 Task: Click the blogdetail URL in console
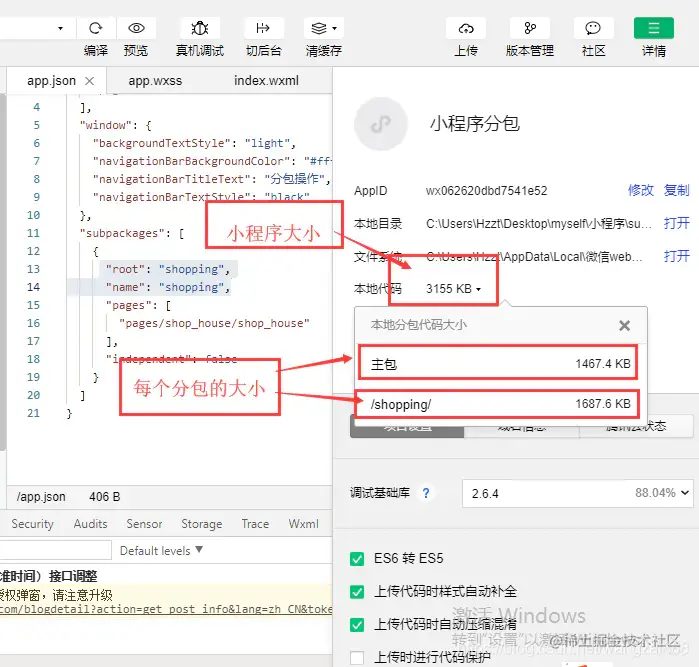[x=166, y=609]
